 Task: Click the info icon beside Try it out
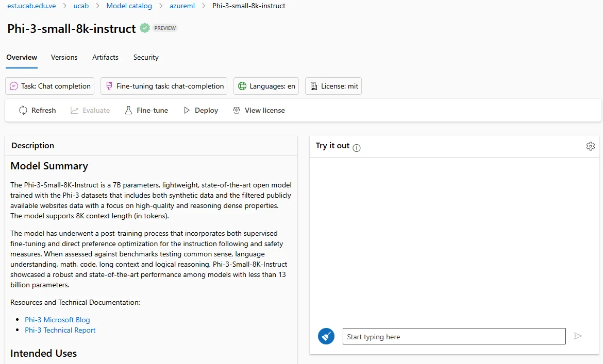click(356, 148)
